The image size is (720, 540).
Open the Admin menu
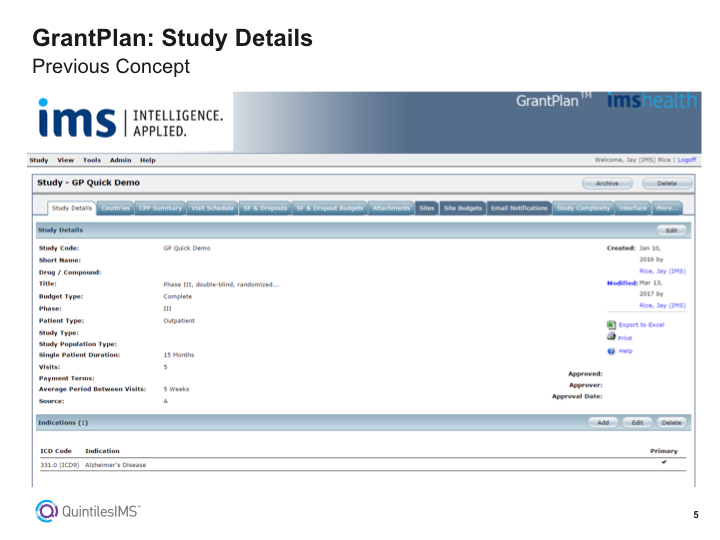120,160
